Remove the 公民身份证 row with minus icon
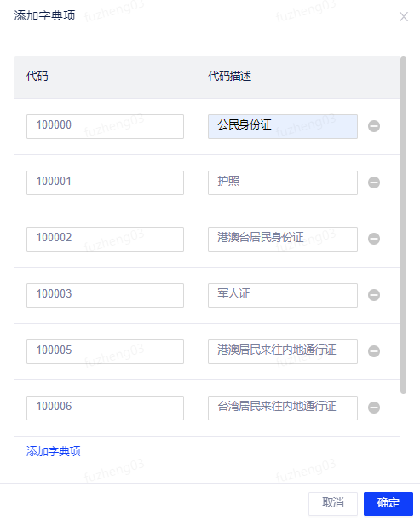This screenshot has height=521, width=420. (x=374, y=126)
